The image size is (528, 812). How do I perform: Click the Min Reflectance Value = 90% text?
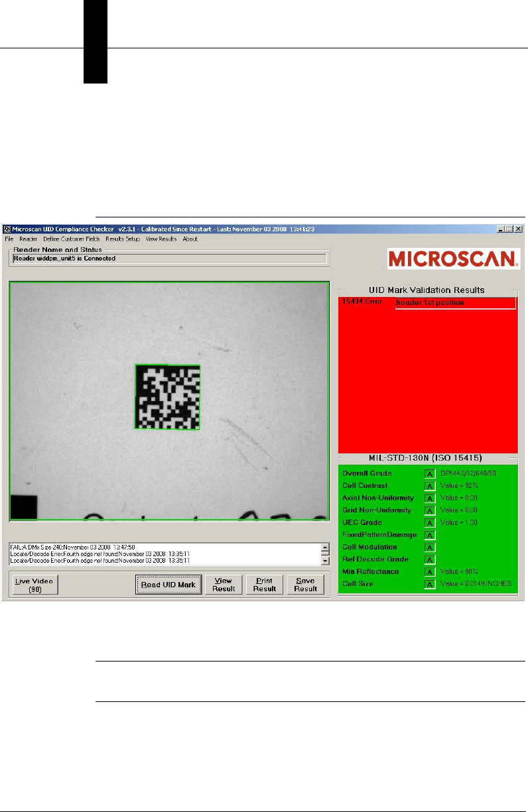pyautogui.click(x=458, y=571)
